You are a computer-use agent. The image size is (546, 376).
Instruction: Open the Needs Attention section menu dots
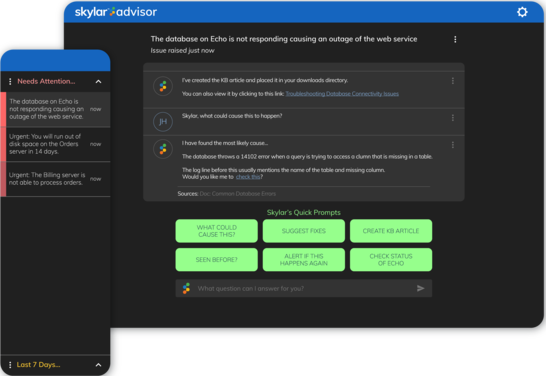pos(10,81)
